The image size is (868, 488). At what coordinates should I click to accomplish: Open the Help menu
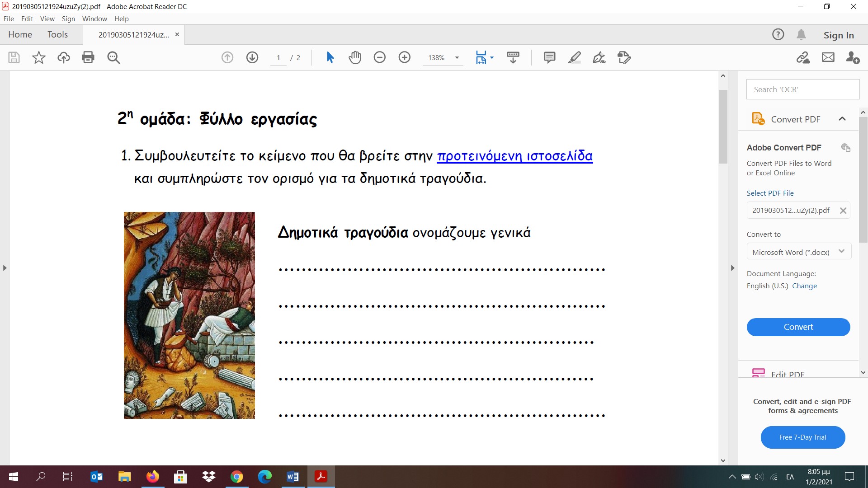click(x=122, y=19)
